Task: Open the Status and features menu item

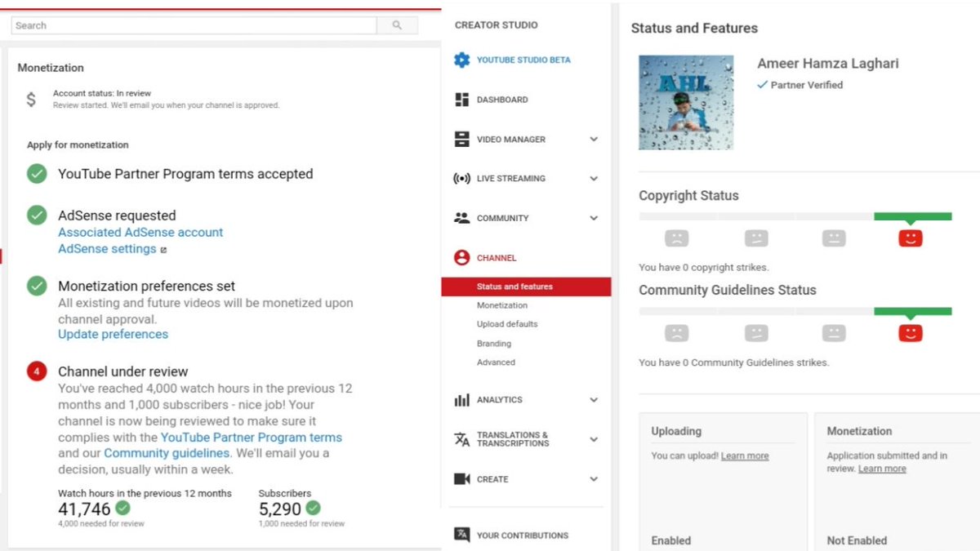Action: click(x=526, y=287)
